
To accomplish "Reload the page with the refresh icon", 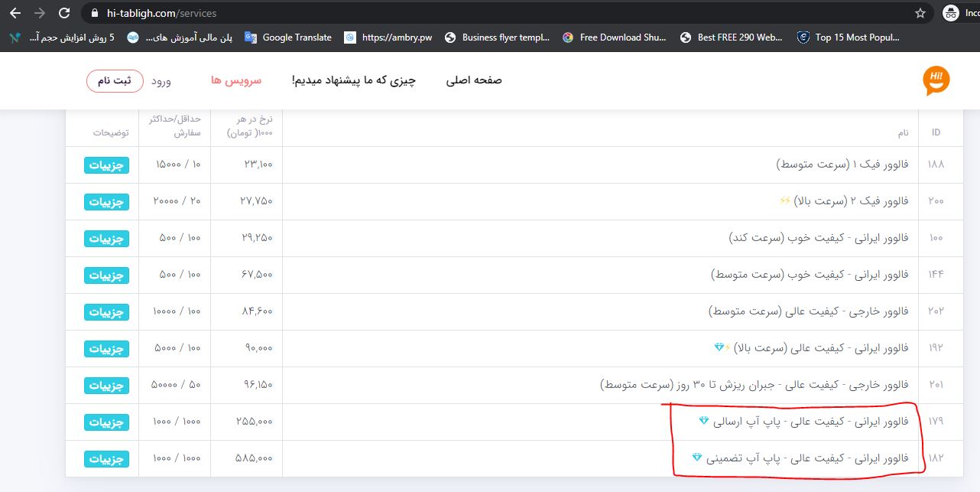I will pos(65,13).
